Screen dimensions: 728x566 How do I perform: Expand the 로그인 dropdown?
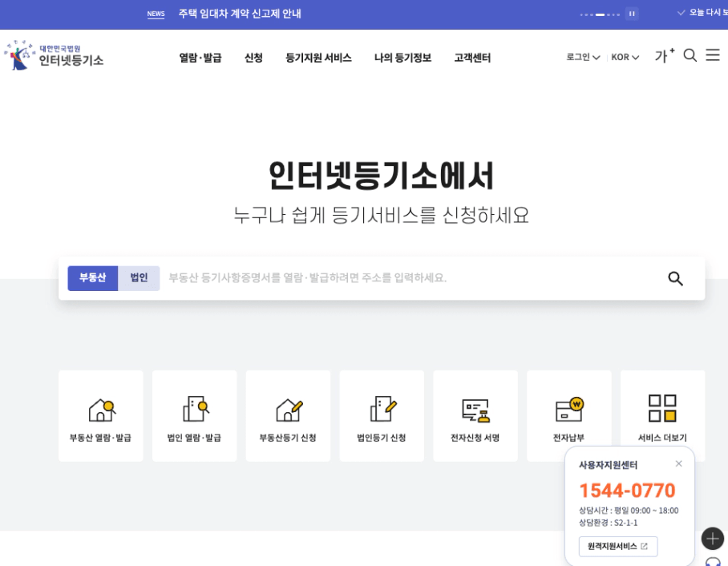tap(583, 57)
